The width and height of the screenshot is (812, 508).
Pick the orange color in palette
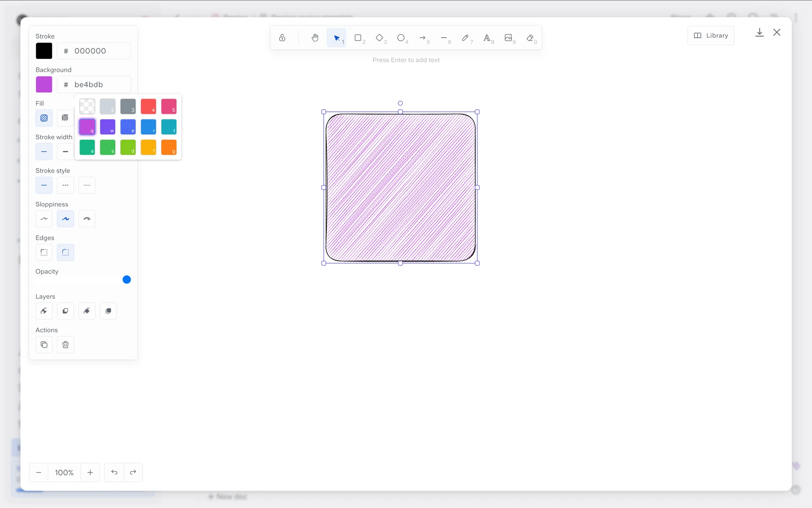tap(169, 147)
